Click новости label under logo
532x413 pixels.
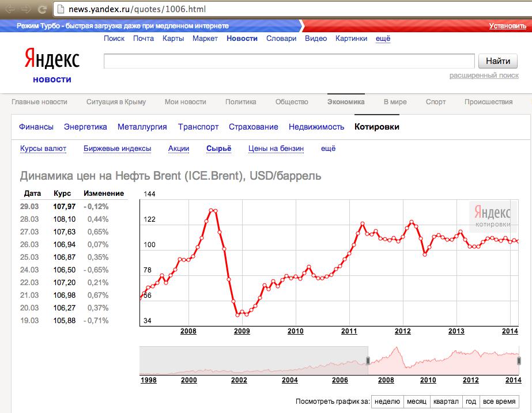(52, 79)
